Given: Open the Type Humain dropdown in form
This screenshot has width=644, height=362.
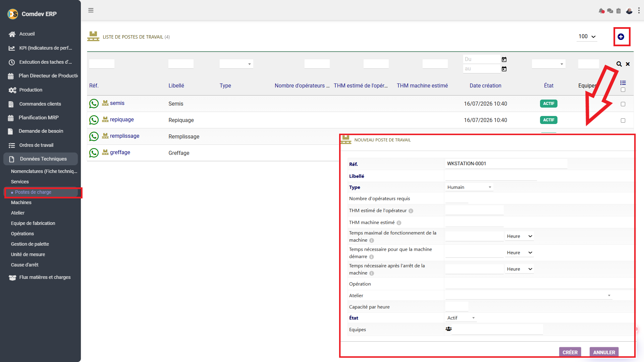Looking at the screenshot, I should pyautogui.click(x=469, y=187).
